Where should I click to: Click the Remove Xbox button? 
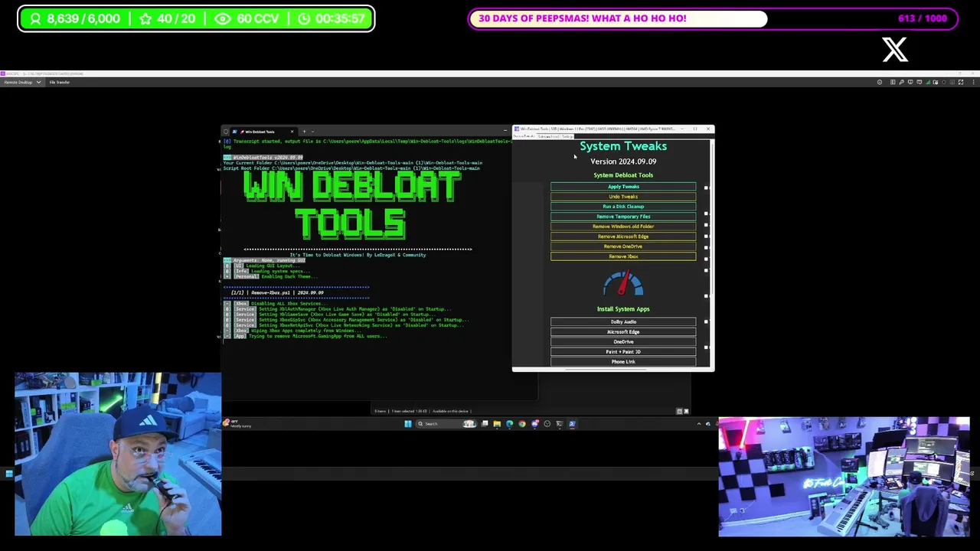[x=623, y=256]
